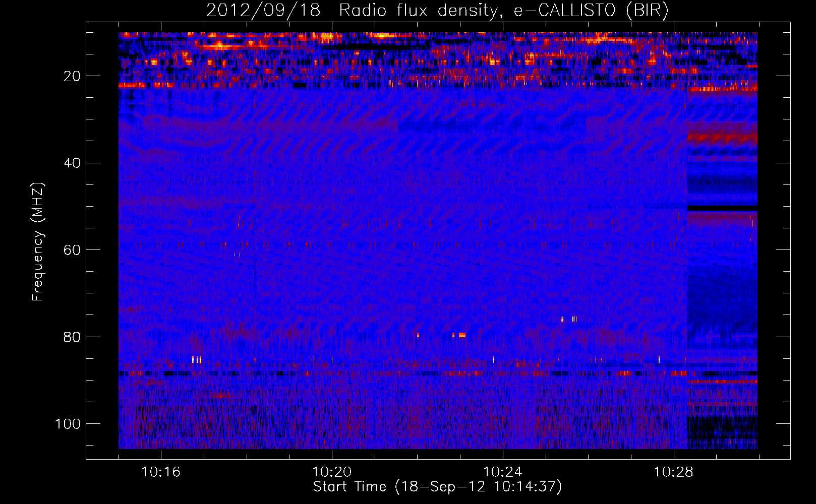This screenshot has height=504, width=816.
Task: Click the plot title '2012/09/18 Radio flux density'
Action: pyautogui.click(x=437, y=10)
